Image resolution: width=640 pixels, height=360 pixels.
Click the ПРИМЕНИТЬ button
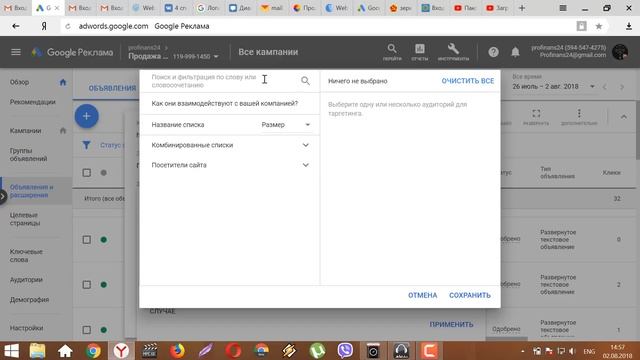(x=451, y=324)
